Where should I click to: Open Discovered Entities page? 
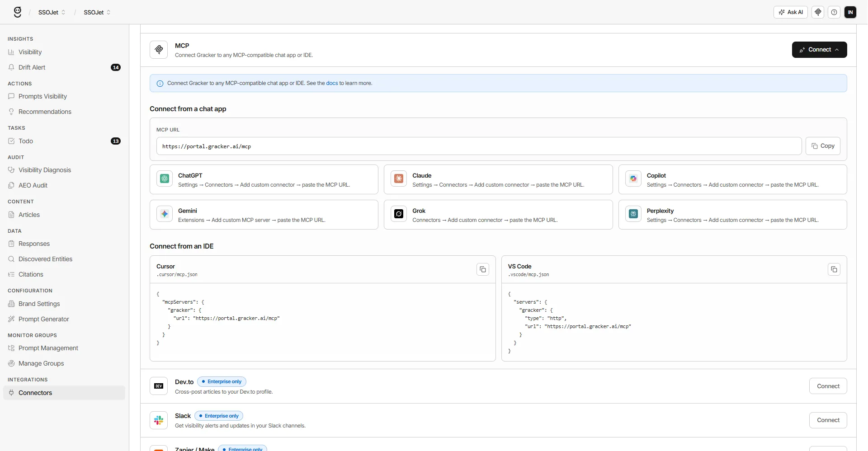click(x=64, y=259)
